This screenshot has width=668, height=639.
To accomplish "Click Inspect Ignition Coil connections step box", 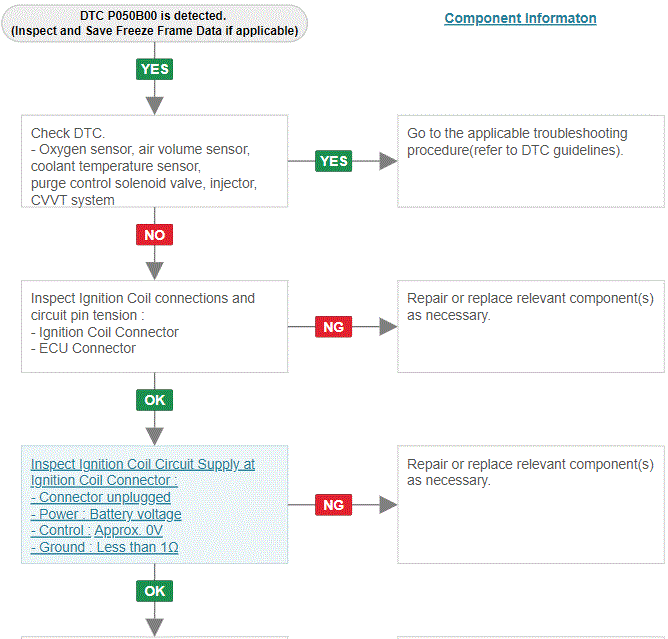I will tap(155, 326).
